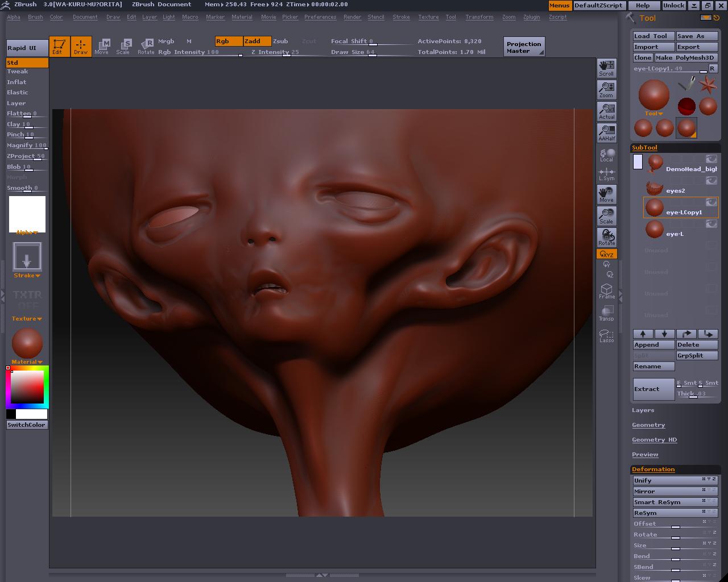This screenshot has height=582, width=728.
Task: Click the Zoom canvas icon
Action: [606, 89]
